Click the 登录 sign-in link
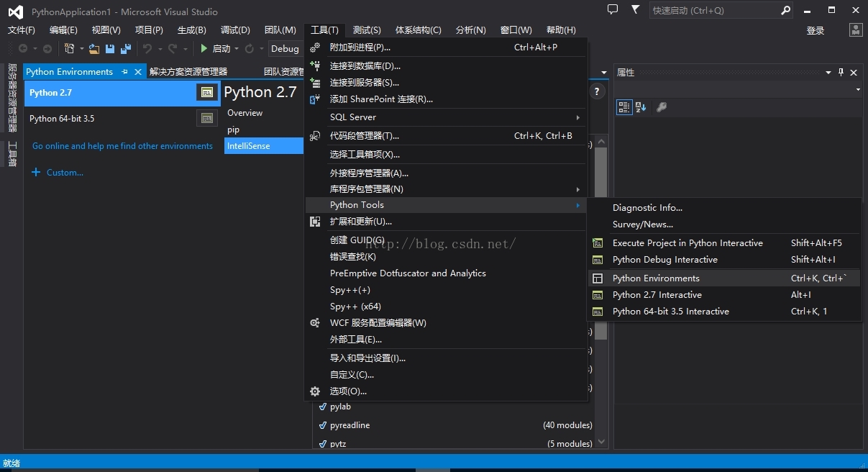This screenshot has width=868, height=472. click(x=816, y=30)
